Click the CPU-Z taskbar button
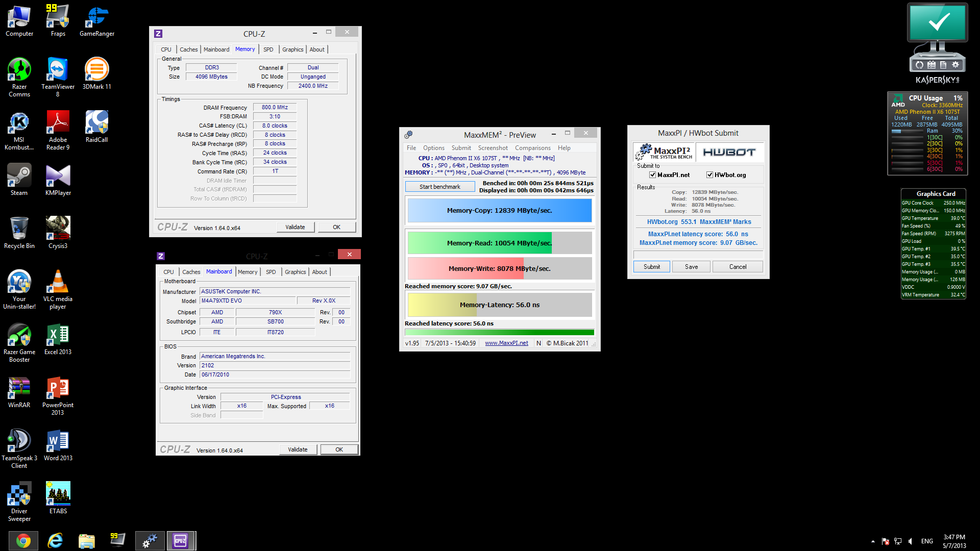Viewport: 980px width, 551px height. 181,541
